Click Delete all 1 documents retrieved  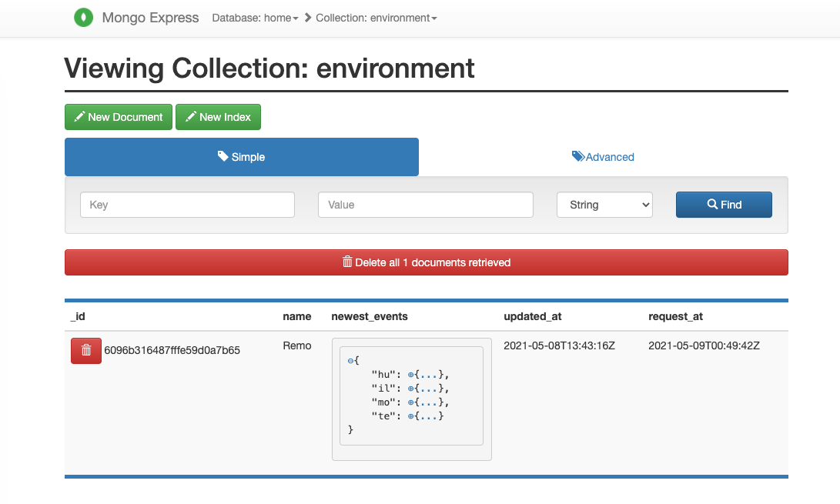[x=427, y=262]
